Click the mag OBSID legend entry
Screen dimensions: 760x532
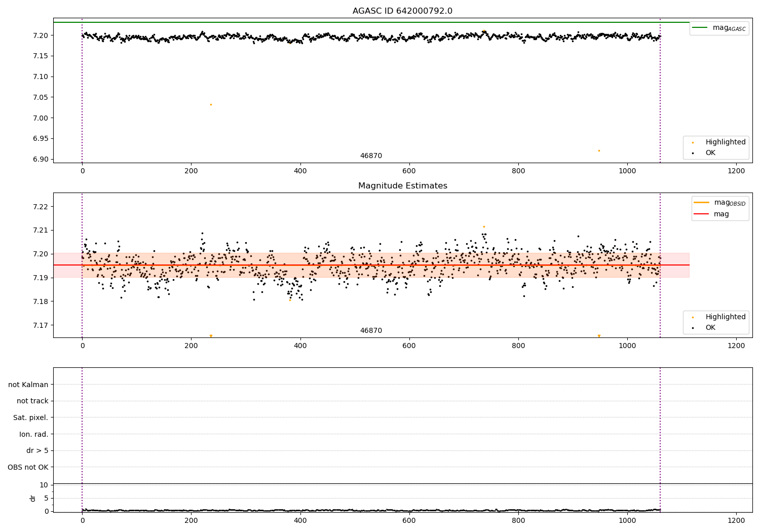click(719, 203)
